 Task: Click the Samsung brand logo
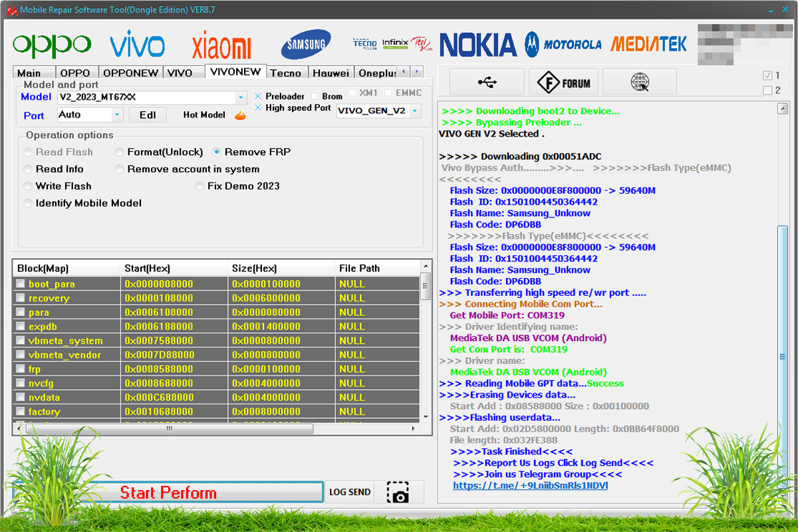point(306,45)
